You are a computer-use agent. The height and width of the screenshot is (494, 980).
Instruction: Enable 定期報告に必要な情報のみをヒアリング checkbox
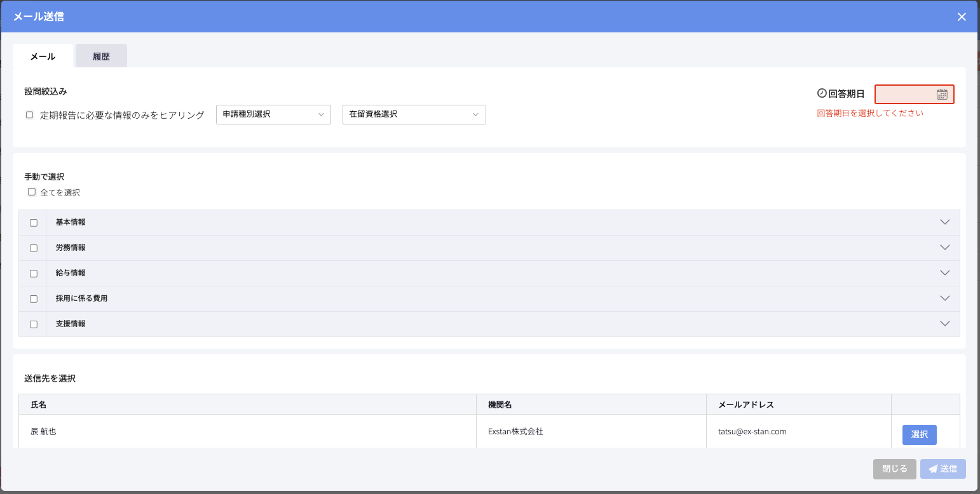29,115
